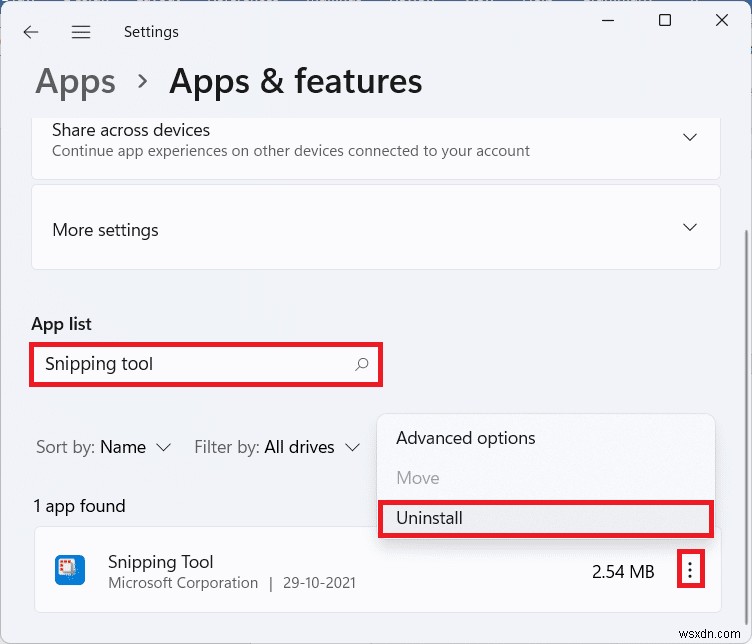Click the greyed-out Move menu entry

tap(418, 478)
